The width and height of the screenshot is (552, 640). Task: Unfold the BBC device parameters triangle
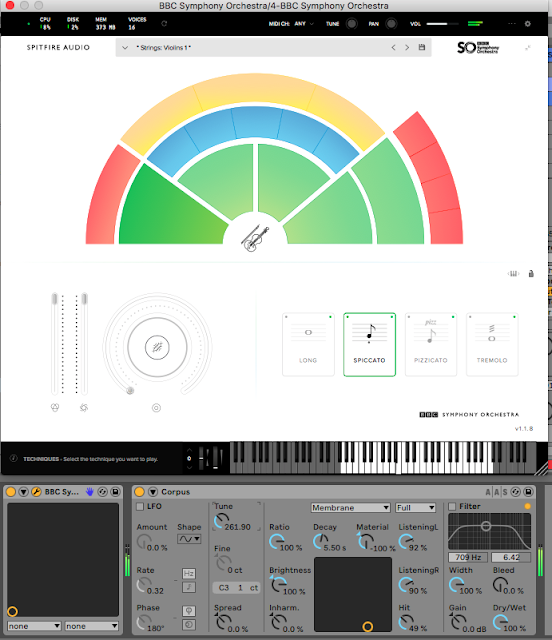pos(24,491)
